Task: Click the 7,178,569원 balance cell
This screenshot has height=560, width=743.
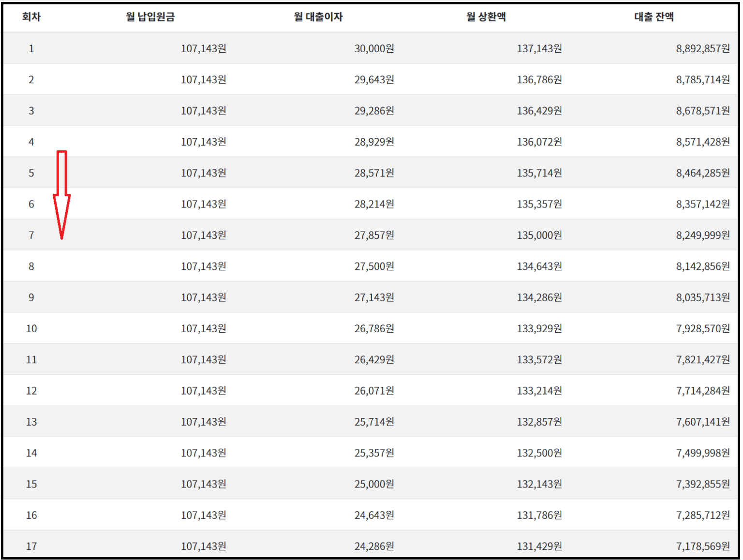Action: tap(703, 546)
